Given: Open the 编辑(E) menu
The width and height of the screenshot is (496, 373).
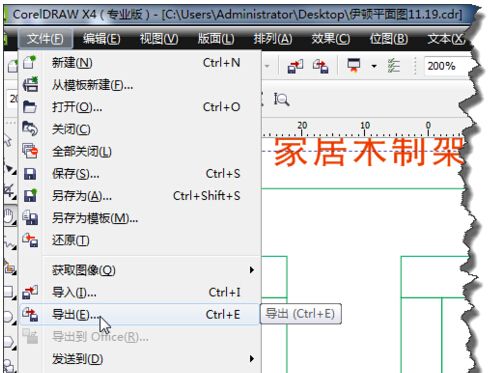Looking at the screenshot, I should pyautogui.click(x=102, y=39).
